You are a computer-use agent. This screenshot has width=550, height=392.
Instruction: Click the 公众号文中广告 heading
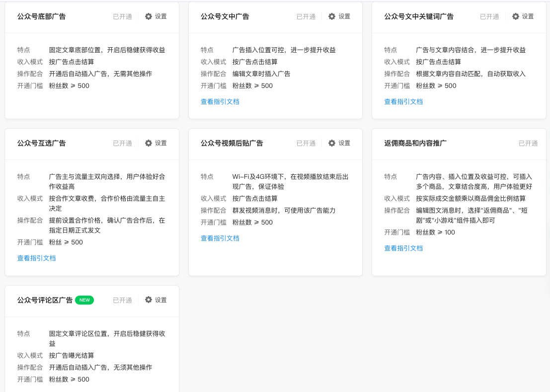pos(225,16)
